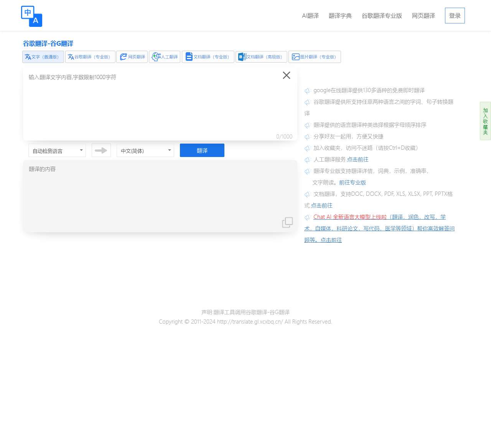Follow the 前往专业版 link
491x448 pixels.
point(353,182)
